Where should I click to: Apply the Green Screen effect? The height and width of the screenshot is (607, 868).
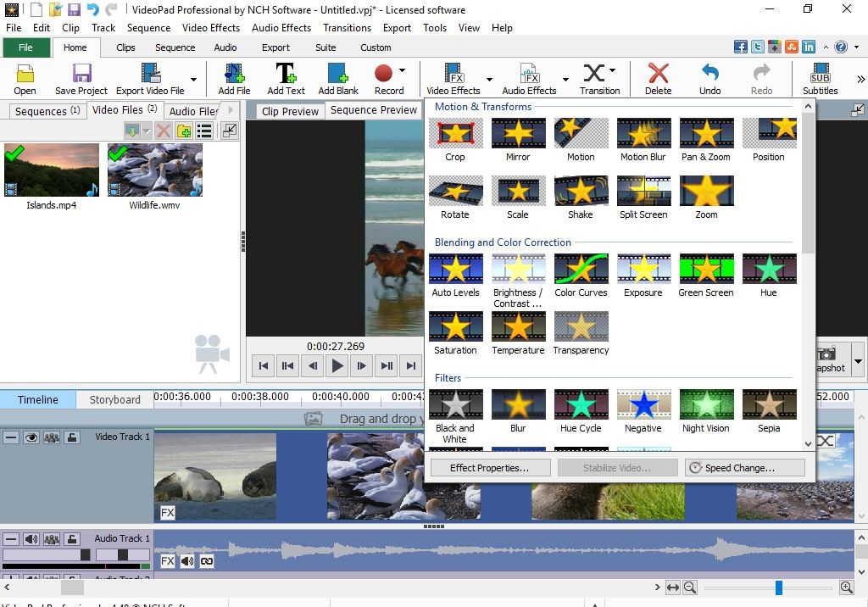(x=705, y=270)
